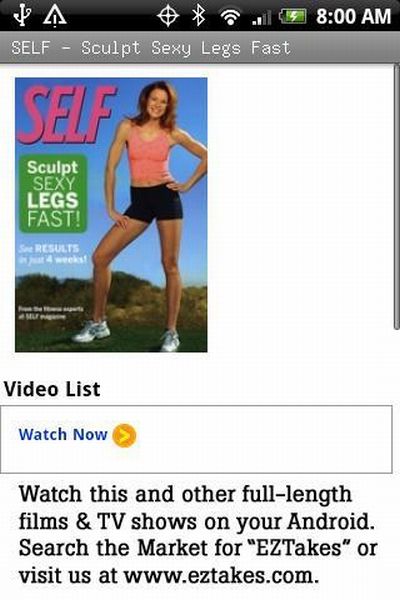Tap the See Results in 4 weeks text

[53, 254]
